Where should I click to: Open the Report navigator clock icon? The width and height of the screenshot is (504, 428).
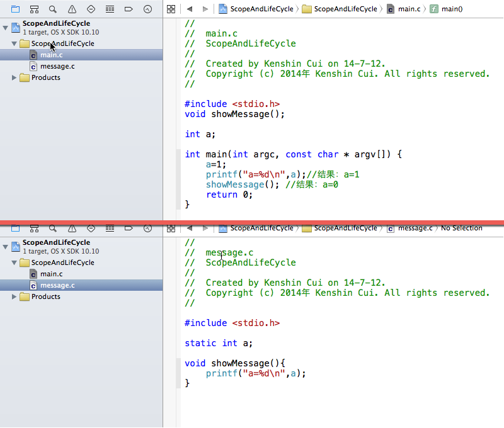(147, 9)
